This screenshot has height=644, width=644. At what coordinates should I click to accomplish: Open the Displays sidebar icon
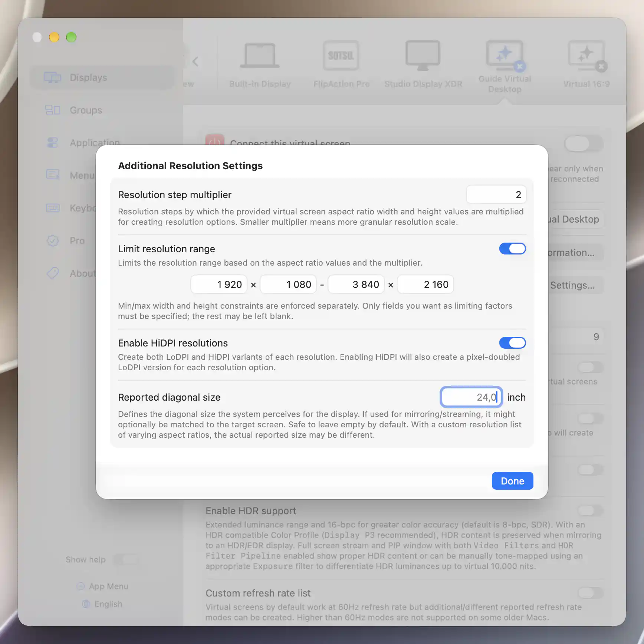tap(52, 78)
